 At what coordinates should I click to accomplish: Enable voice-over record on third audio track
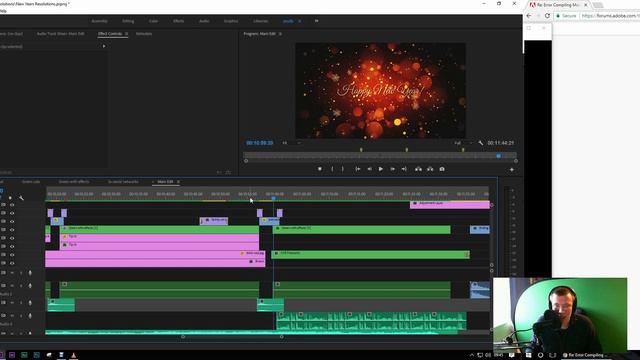coord(30,303)
